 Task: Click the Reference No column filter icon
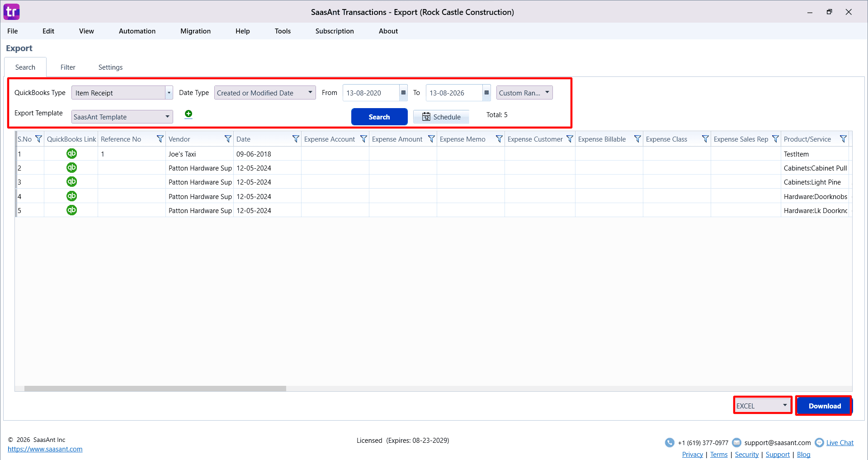click(x=160, y=139)
